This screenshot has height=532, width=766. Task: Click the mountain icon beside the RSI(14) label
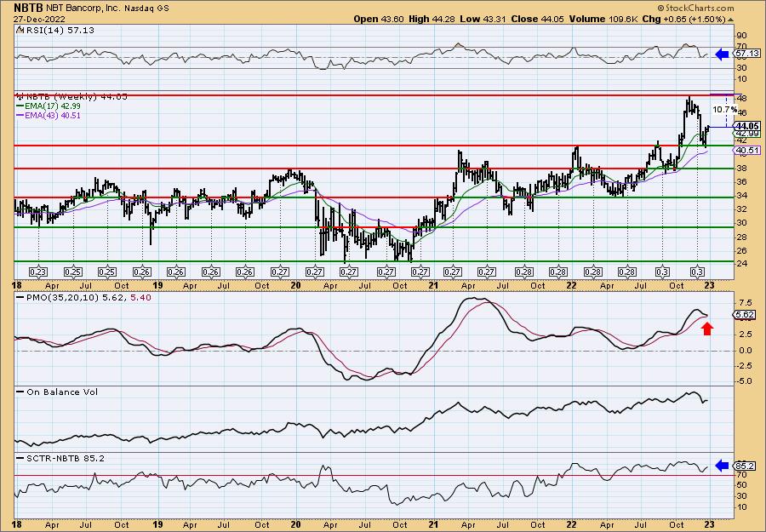pyautogui.click(x=19, y=30)
